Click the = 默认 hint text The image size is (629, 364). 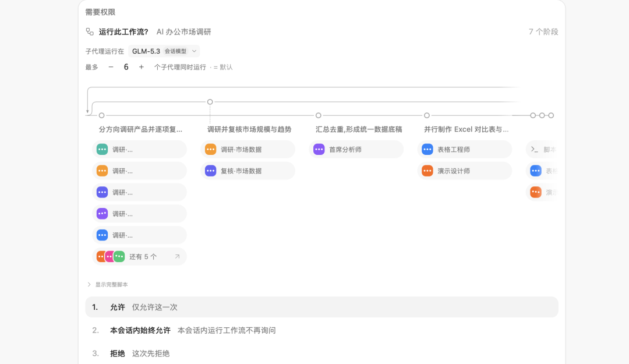tap(222, 67)
